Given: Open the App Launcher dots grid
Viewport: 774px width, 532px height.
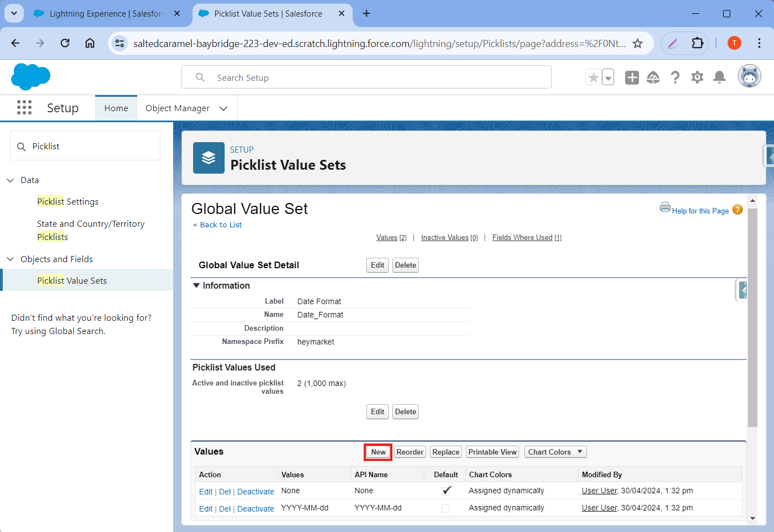Looking at the screenshot, I should click(24, 107).
